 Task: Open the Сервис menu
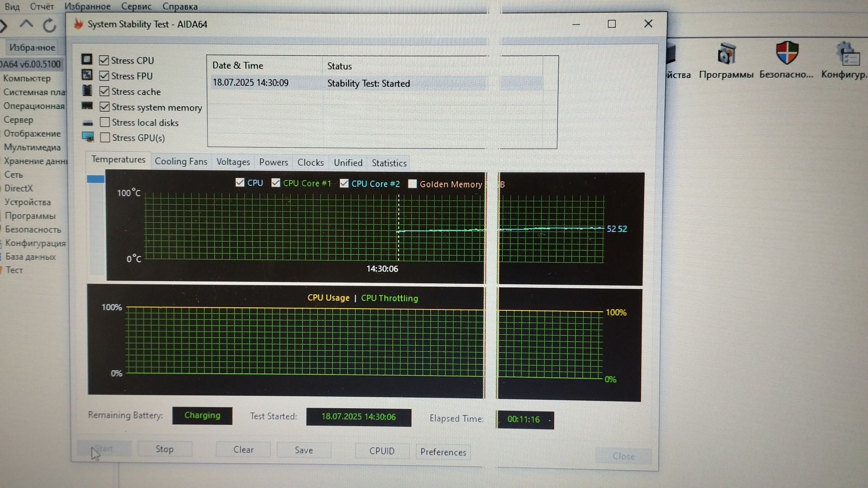(x=136, y=6)
